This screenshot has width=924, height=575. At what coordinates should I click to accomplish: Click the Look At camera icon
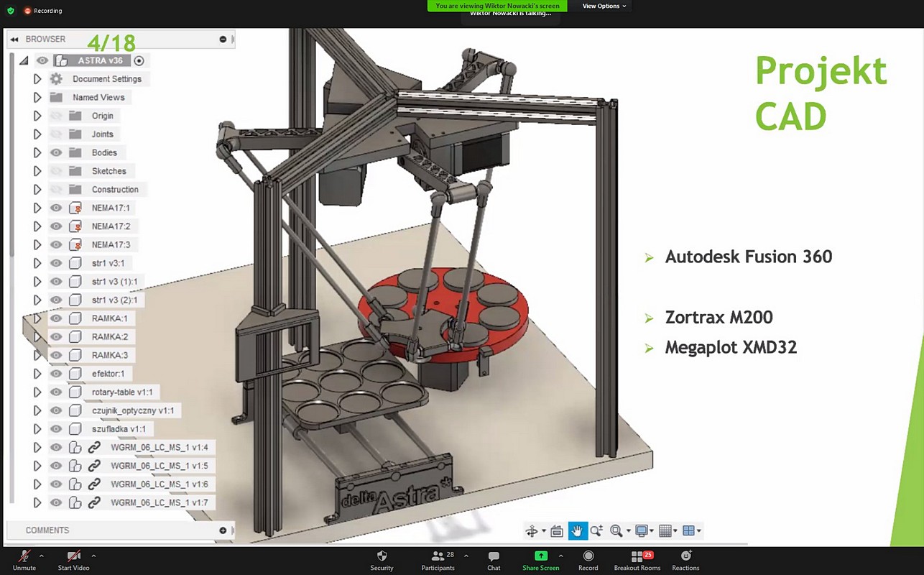[x=557, y=531]
